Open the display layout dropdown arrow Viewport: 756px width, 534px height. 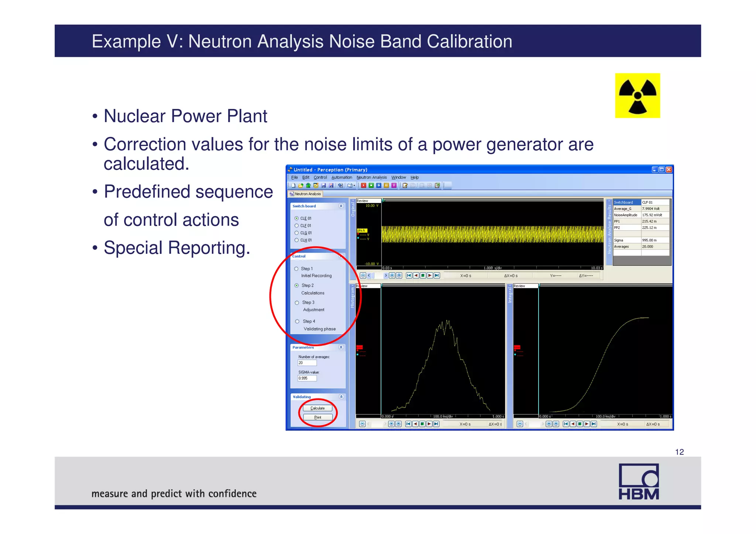354,186
